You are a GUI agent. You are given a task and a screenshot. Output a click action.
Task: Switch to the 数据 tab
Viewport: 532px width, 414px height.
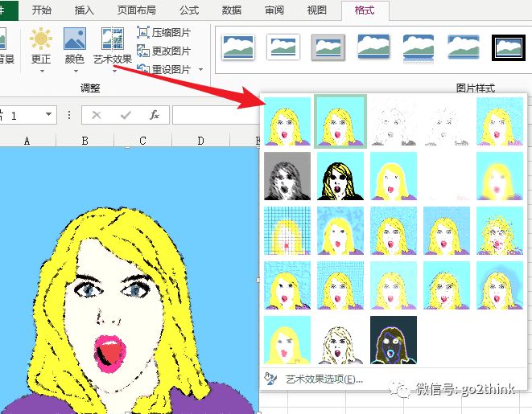point(232,10)
